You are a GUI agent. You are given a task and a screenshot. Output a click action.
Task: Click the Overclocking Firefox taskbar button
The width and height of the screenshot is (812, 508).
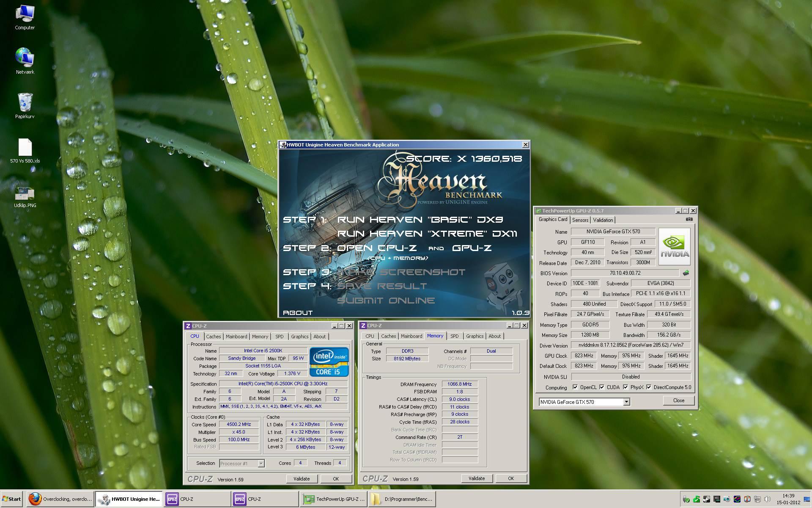point(60,499)
